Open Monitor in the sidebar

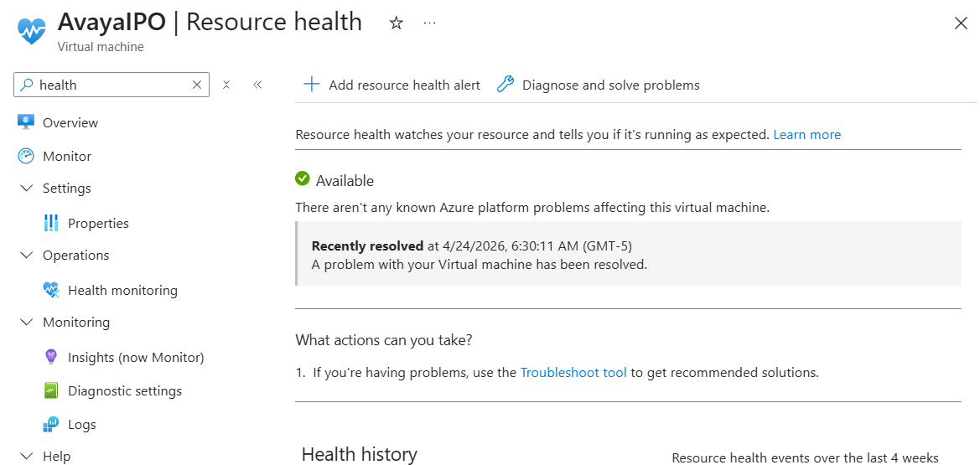click(67, 156)
